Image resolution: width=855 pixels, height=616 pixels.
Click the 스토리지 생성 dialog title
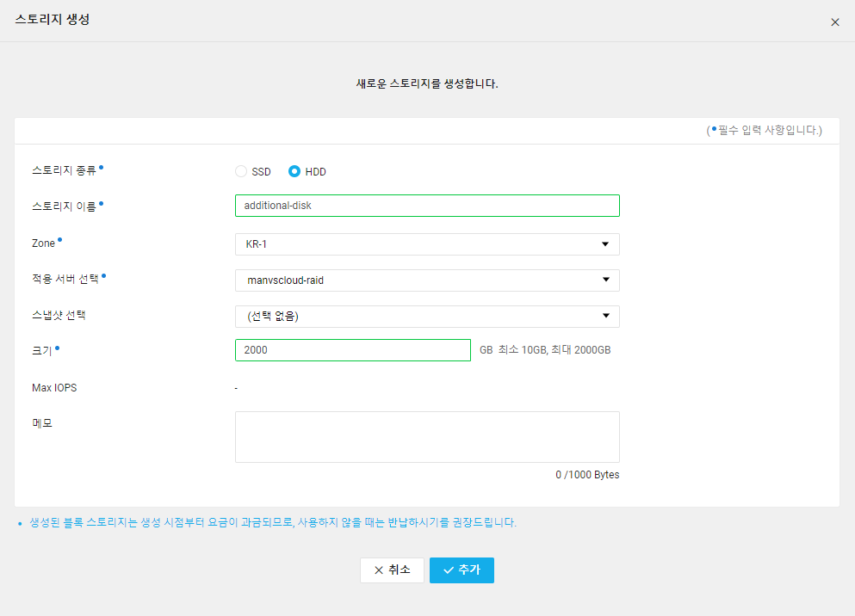coord(53,20)
